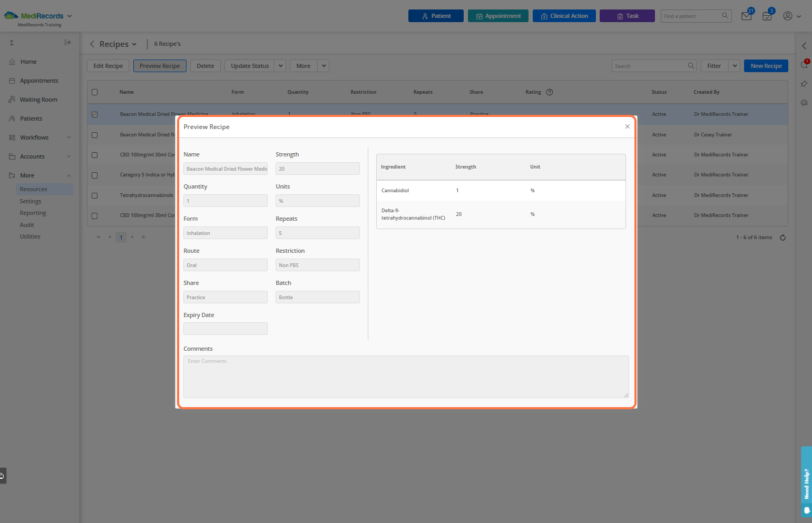Image resolution: width=812 pixels, height=523 pixels.
Task: Toggle the select-all recipes checkbox
Action: [95, 92]
